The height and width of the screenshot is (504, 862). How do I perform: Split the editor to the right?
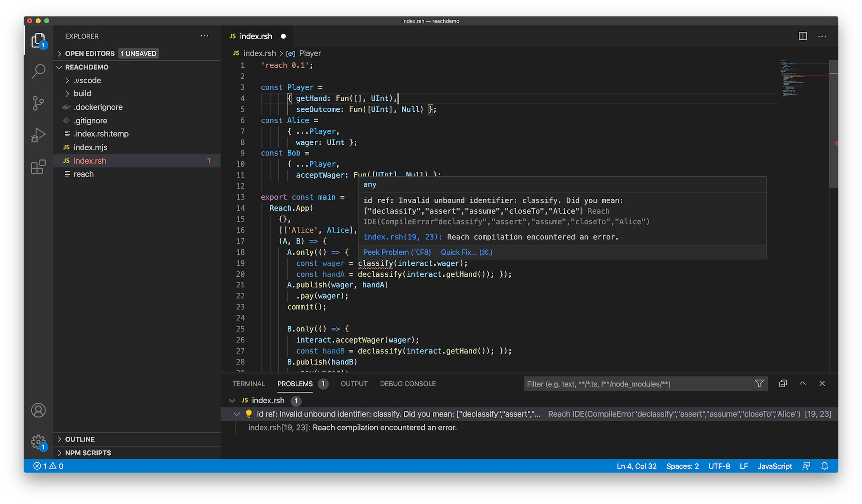pos(803,36)
